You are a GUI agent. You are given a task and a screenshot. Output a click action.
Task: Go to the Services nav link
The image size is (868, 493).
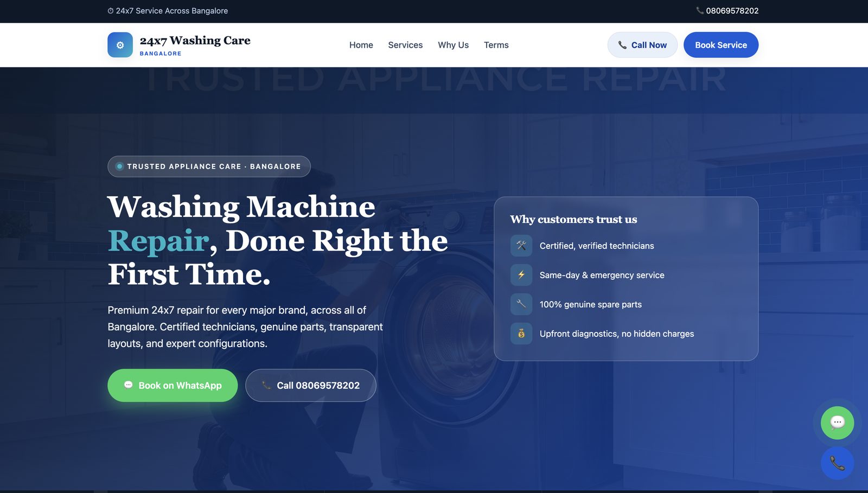tap(405, 45)
